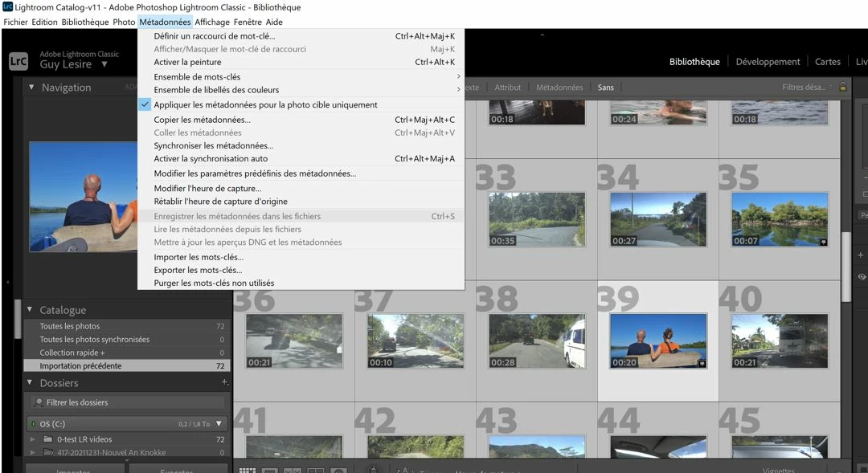Toggle the eye icon in the right panel strip
868x473 pixels.
862,276
